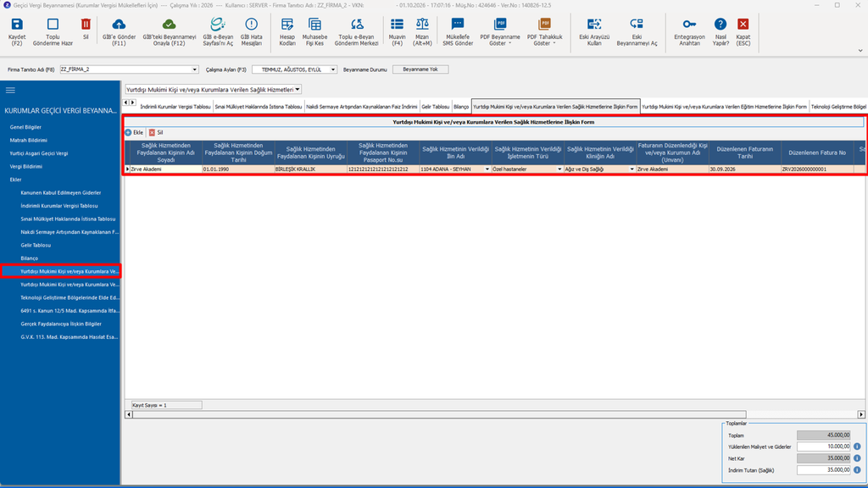The height and width of the screenshot is (488, 868).
Task: Click the grid's horizontal scrollbar
Action: click(439, 414)
